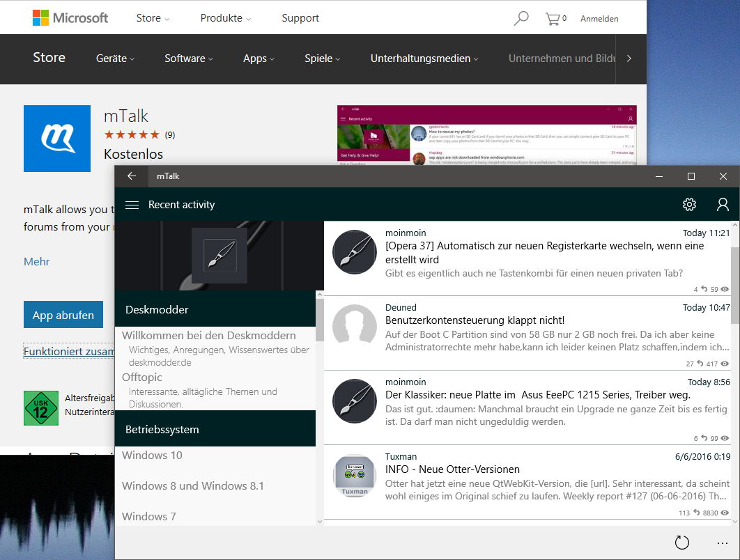Viewport: 740px width, 560px height.
Task: Click the (9) rating count
Action: coord(170,135)
